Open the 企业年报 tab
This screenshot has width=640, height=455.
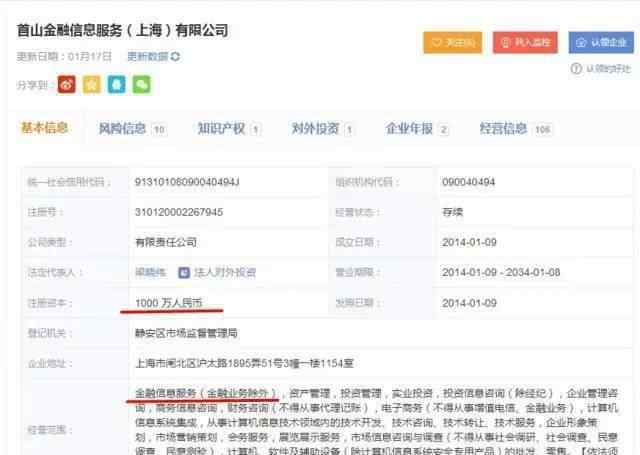coord(417,129)
